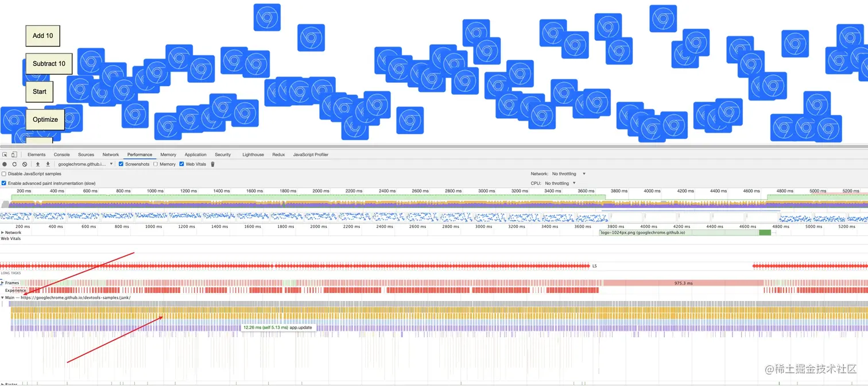
Task: Open the googlechrome.github.io recording dropdown
Action: tap(86, 164)
